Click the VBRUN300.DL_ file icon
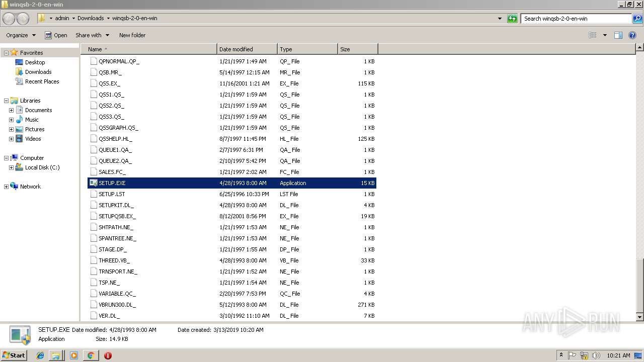The height and width of the screenshot is (362, 644). coord(93,305)
